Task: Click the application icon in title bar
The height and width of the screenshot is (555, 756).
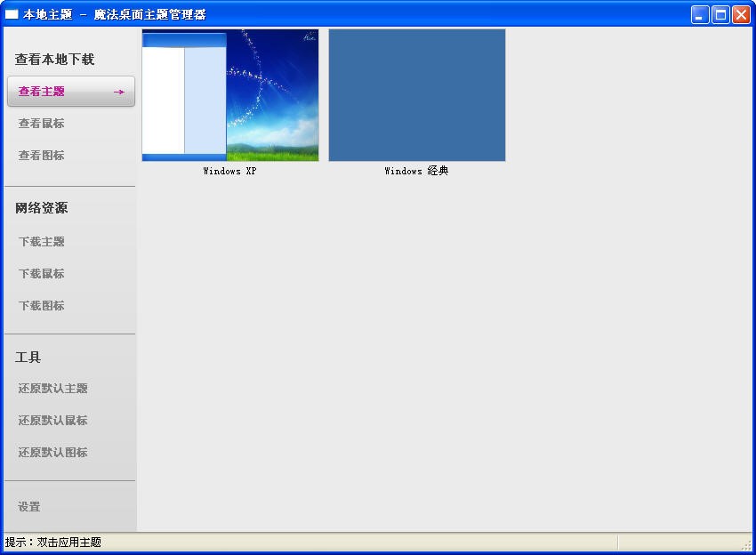Action: point(12,14)
